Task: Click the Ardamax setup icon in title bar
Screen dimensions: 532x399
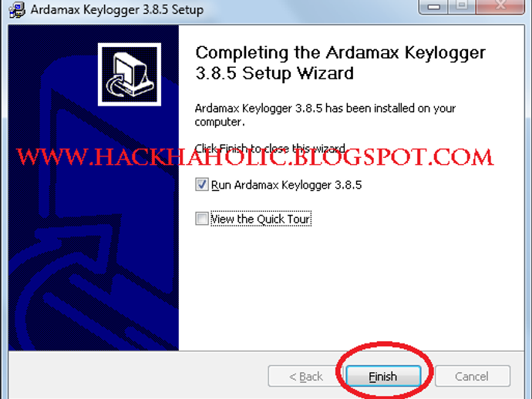Action: (17, 10)
